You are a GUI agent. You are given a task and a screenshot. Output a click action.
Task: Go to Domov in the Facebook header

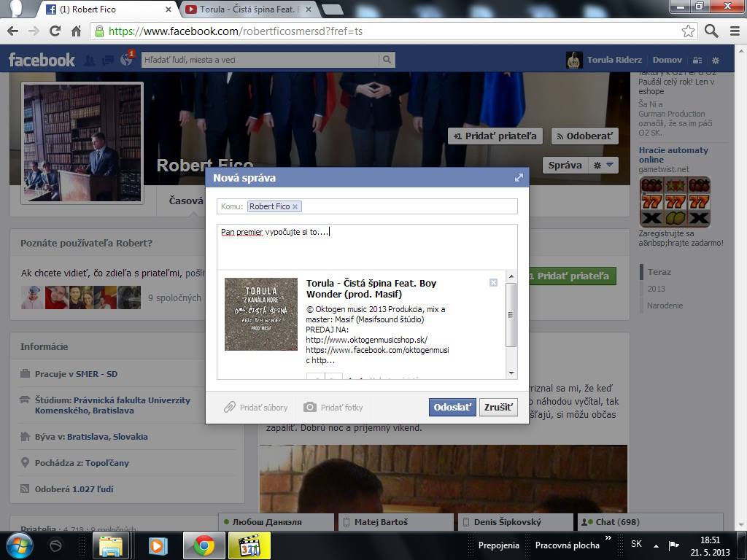pos(667,60)
